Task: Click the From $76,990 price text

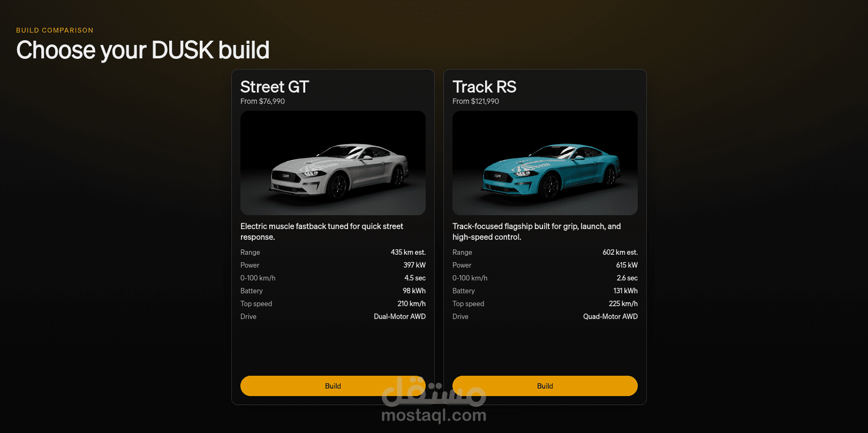Action: click(x=262, y=101)
